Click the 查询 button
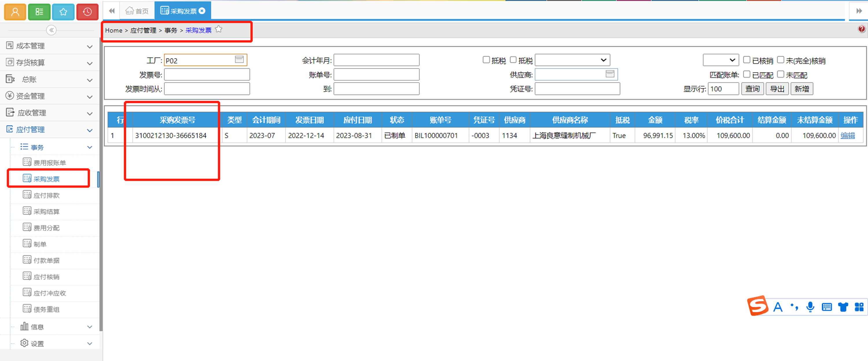The width and height of the screenshot is (868, 361). pos(753,89)
